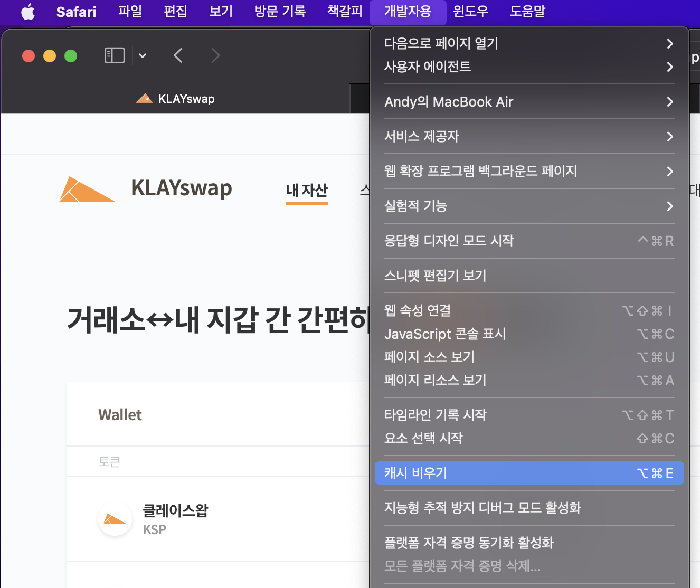Expand 실험적 기능 submenu
This screenshot has width=700, height=588.
529,206
